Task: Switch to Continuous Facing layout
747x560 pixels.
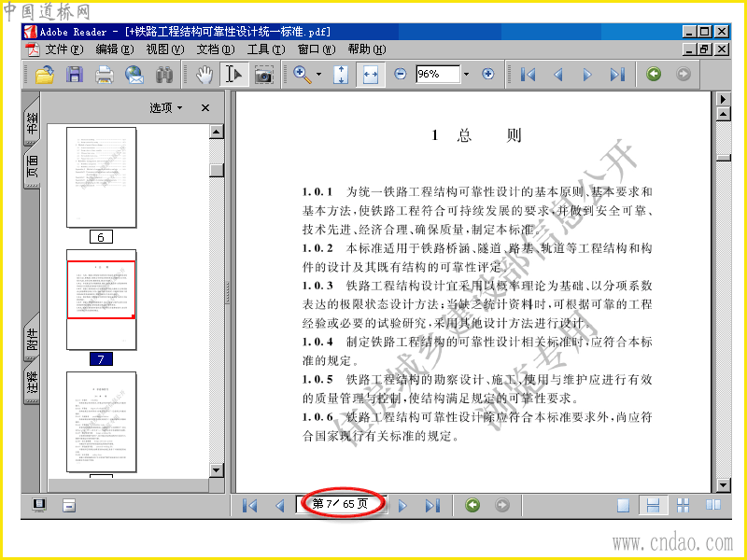Action: [684, 505]
